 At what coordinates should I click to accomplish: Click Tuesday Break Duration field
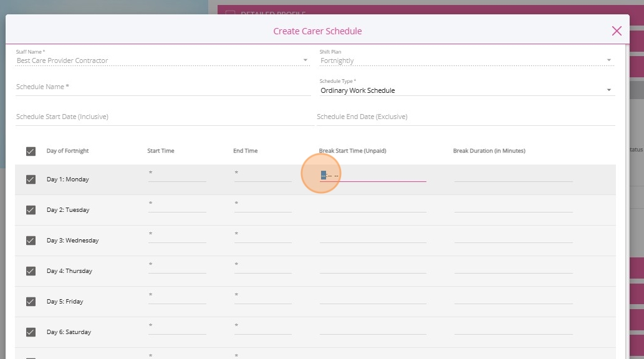(x=514, y=206)
